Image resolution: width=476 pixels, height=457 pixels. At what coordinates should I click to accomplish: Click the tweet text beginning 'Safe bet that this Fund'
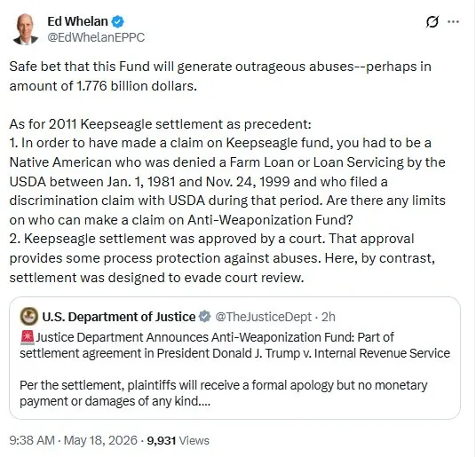[x=220, y=76]
